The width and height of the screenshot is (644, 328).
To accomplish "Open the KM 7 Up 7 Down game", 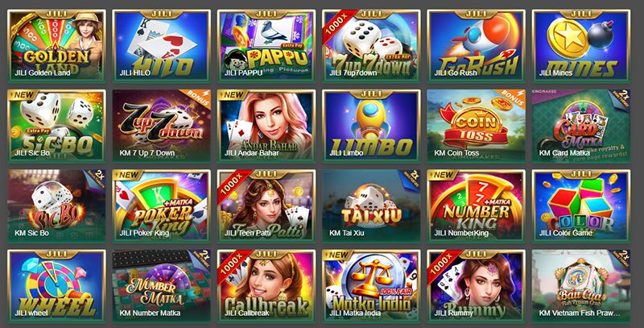I will [162, 126].
